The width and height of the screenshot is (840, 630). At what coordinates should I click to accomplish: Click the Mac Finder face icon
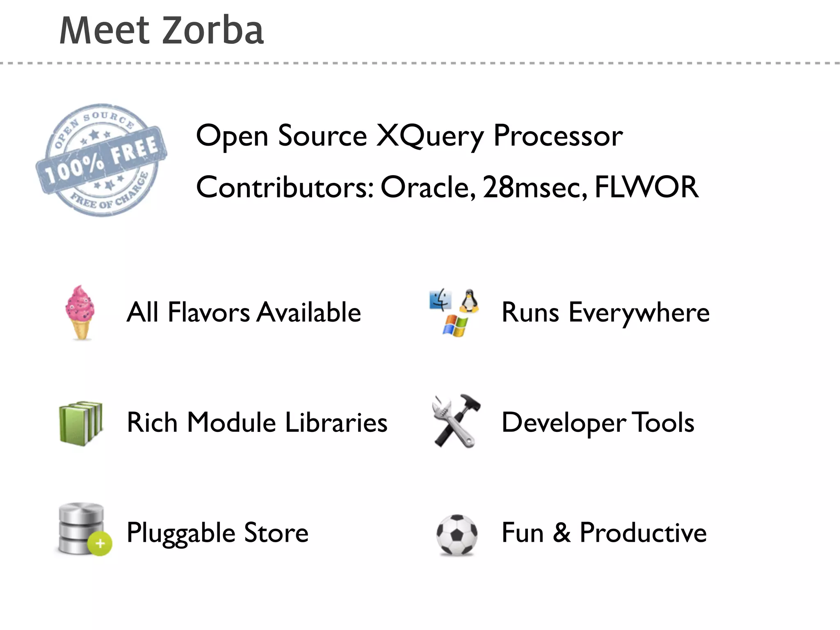440,301
